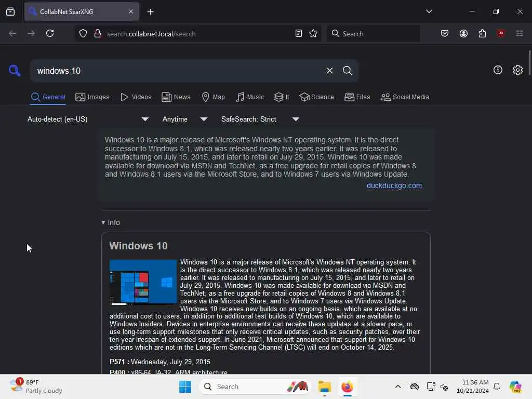Switch to the Music category

point(250,97)
